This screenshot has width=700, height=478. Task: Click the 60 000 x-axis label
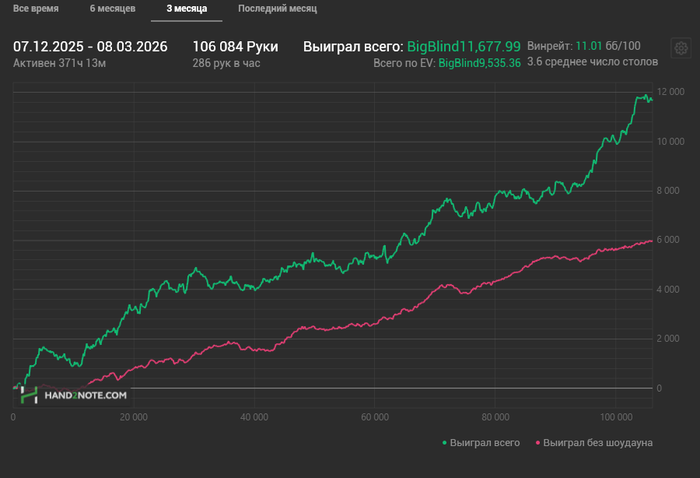click(375, 417)
